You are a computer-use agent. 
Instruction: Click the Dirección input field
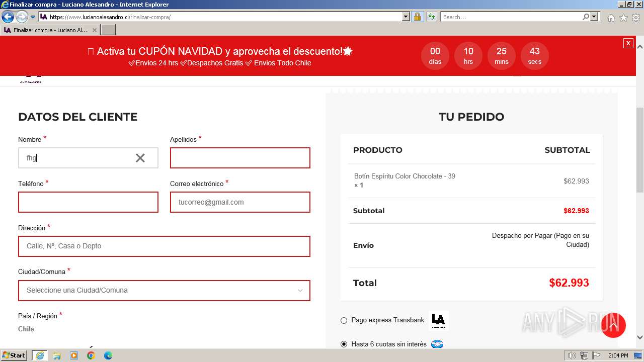click(x=164, y=246)
